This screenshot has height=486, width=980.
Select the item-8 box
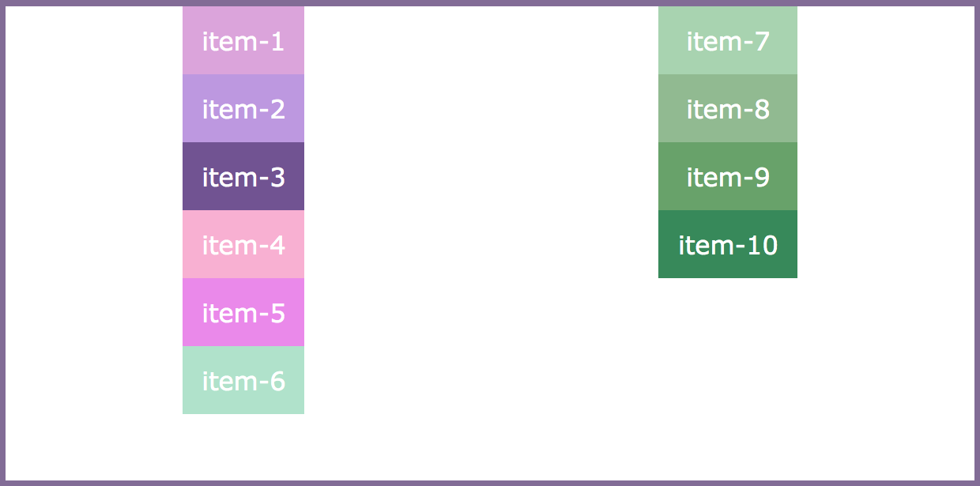pos(728,108)
